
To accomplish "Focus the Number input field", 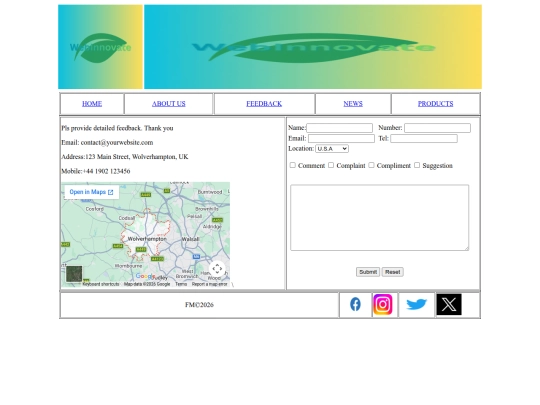I will click(437, 128).
